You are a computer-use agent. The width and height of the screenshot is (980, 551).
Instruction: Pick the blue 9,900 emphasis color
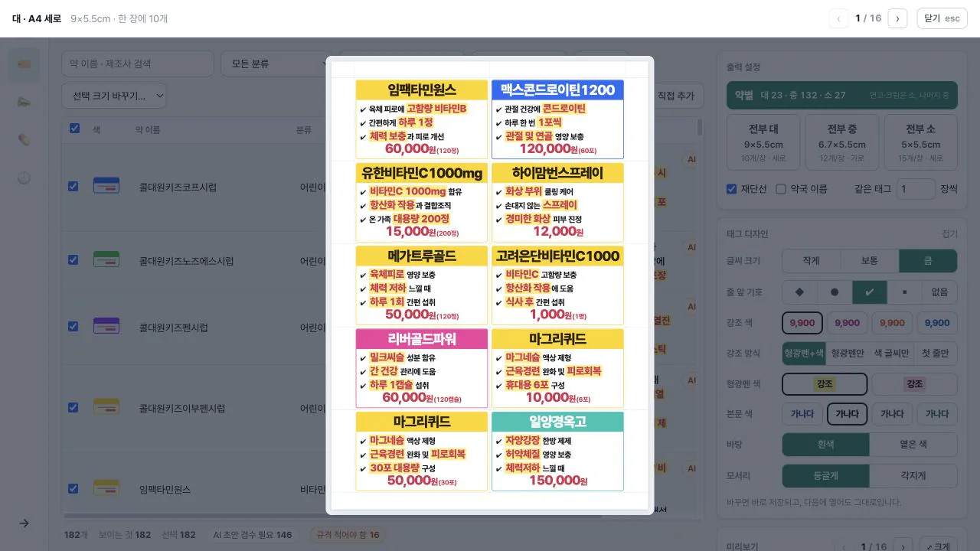tap(937, 323)
